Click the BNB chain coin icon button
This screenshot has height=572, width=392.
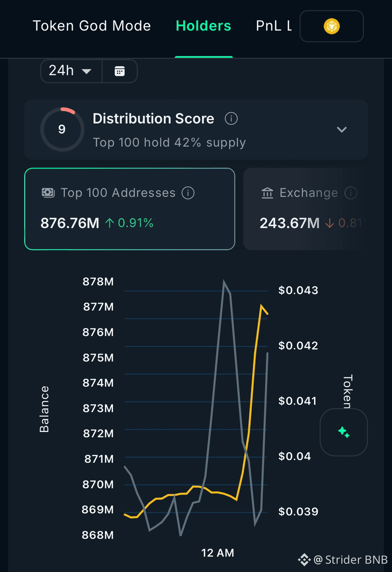pos(332,27)
